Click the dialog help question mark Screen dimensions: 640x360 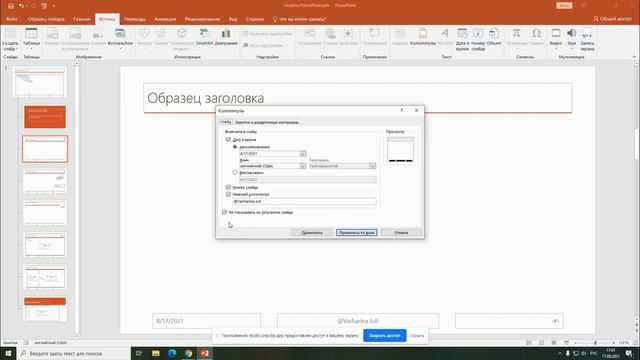pos(402,110)
